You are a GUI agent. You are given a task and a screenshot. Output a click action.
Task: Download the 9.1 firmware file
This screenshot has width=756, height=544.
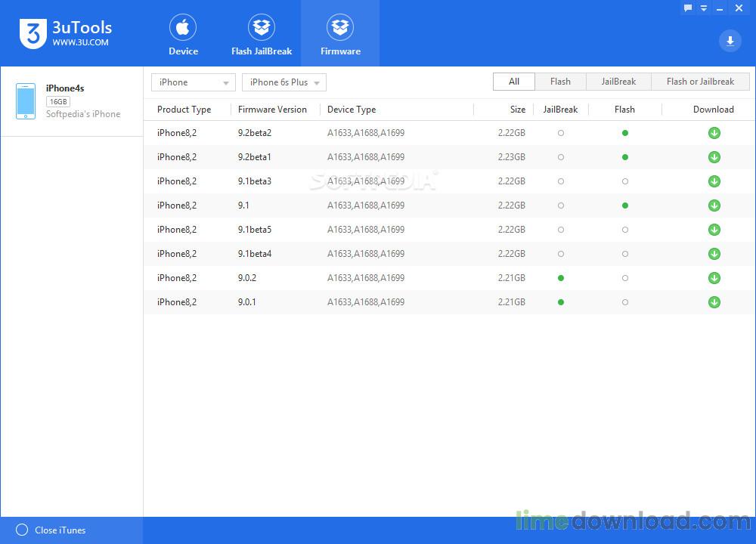click(x=714, y=206)
